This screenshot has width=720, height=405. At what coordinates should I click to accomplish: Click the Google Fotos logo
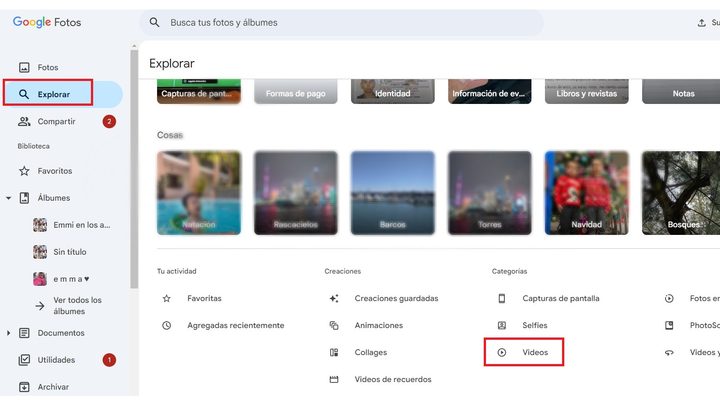click(x=47, y=22)
